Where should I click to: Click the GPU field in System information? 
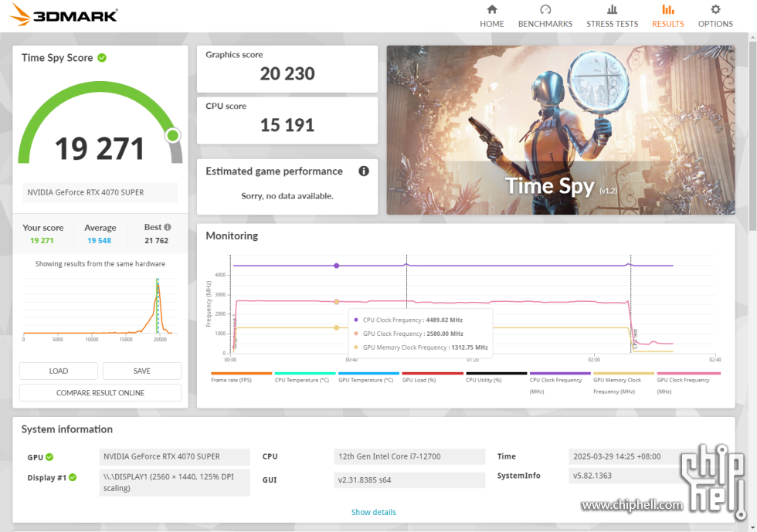(x=175, y=456)
